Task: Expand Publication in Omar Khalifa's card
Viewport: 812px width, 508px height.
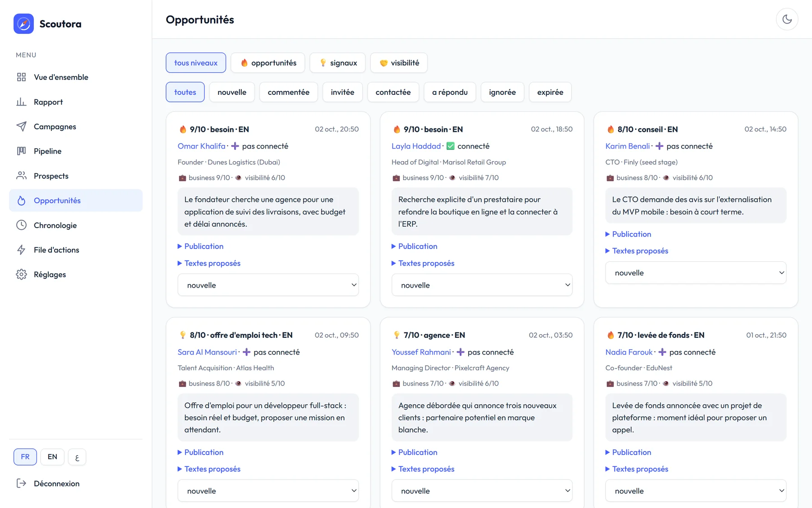Action: (201, 247)
